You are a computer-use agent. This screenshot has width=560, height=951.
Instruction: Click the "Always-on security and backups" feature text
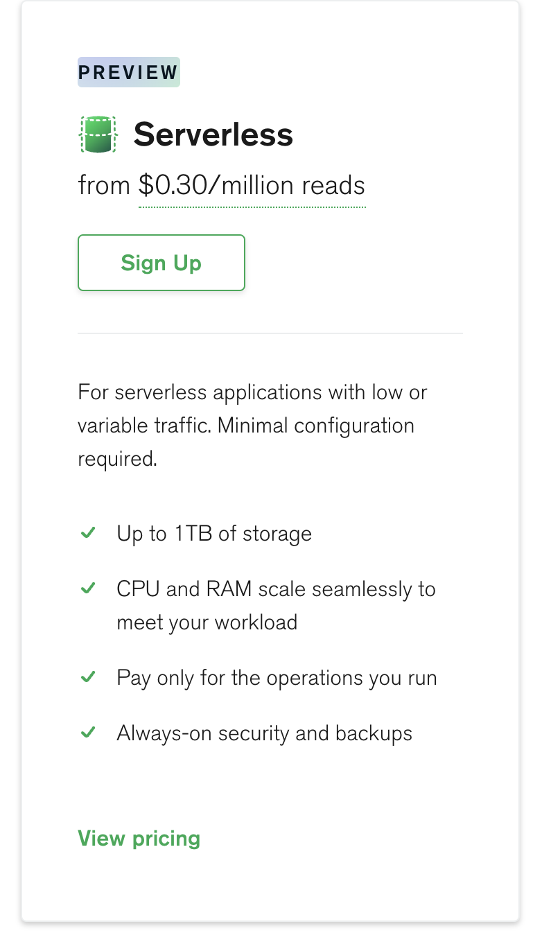point(264,733)
